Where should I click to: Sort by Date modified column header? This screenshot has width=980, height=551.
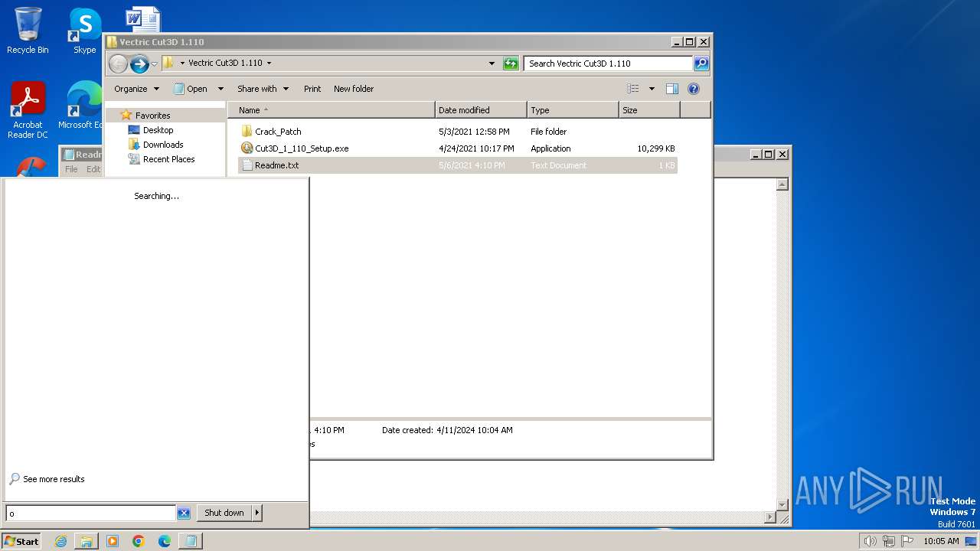pos(481,110)
